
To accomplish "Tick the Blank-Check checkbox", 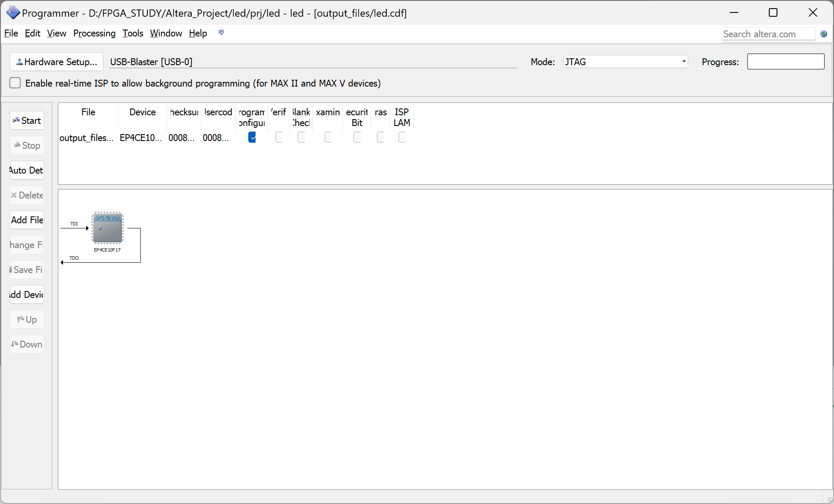I will click(x=301, y=138).
